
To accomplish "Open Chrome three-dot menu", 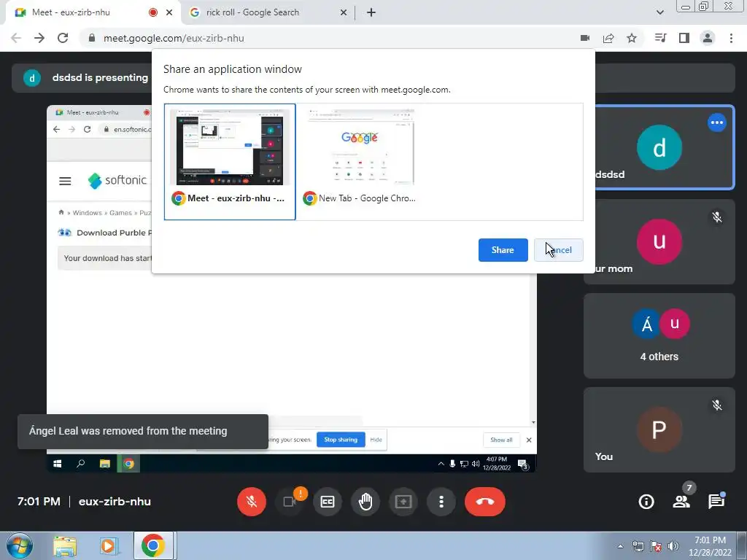I will (x=731, y=38).
